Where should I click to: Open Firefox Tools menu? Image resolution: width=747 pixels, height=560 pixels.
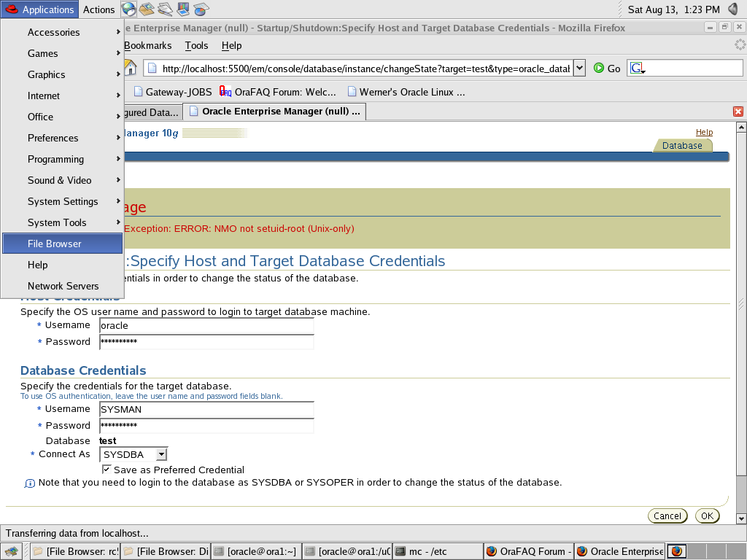click(196, 45)
